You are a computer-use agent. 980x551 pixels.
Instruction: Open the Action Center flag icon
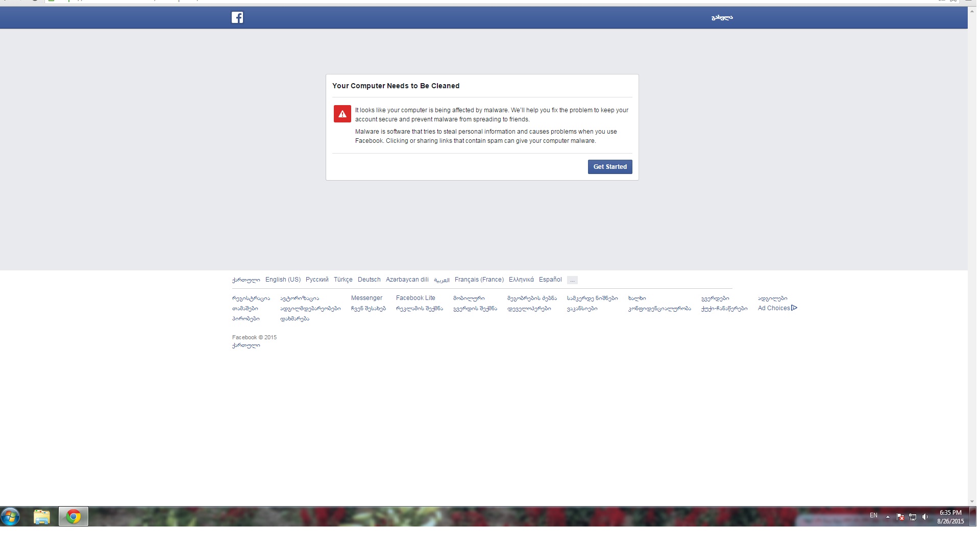point(900,517)
